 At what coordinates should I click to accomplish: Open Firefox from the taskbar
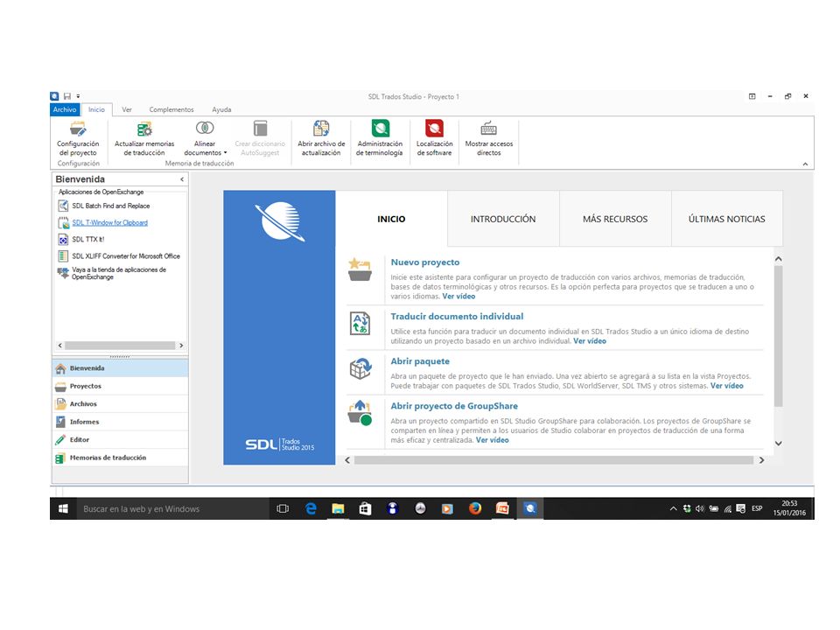(474, 508)
